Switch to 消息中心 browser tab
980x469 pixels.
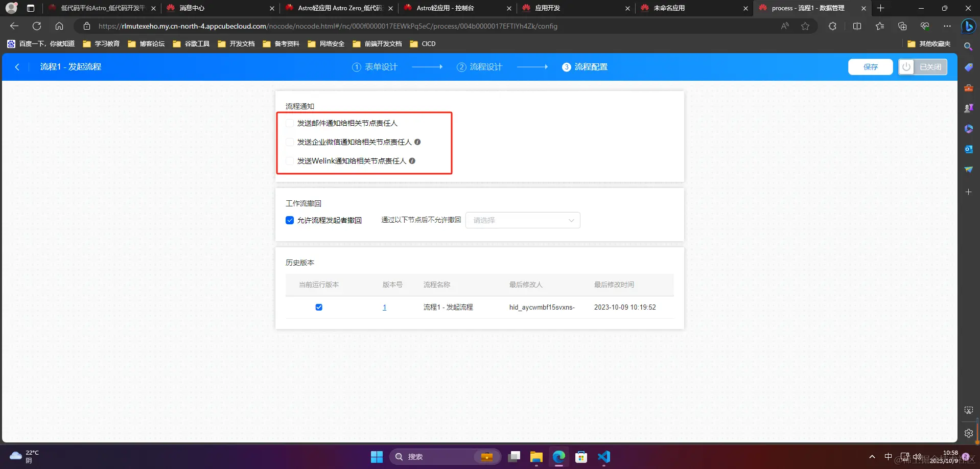click(220, 8)
